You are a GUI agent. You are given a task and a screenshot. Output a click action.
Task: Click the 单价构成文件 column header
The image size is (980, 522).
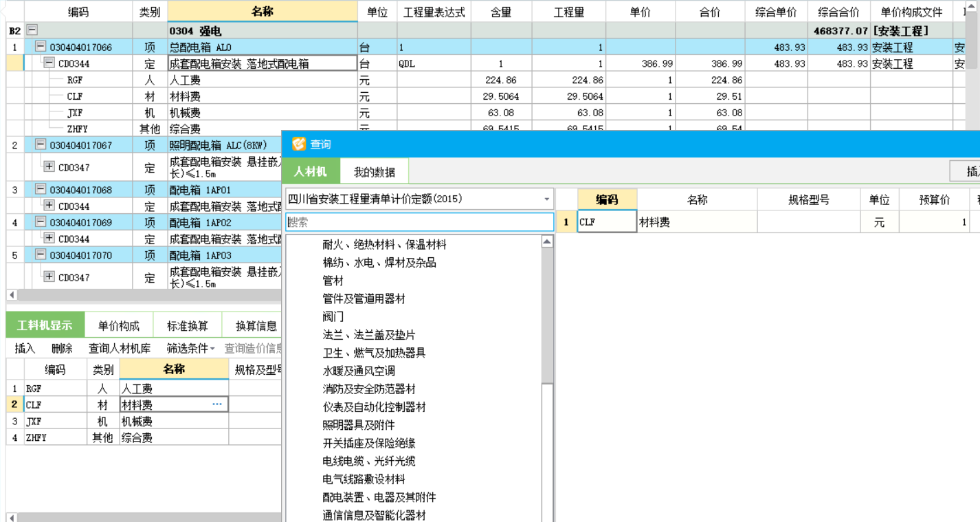(911, 12)
